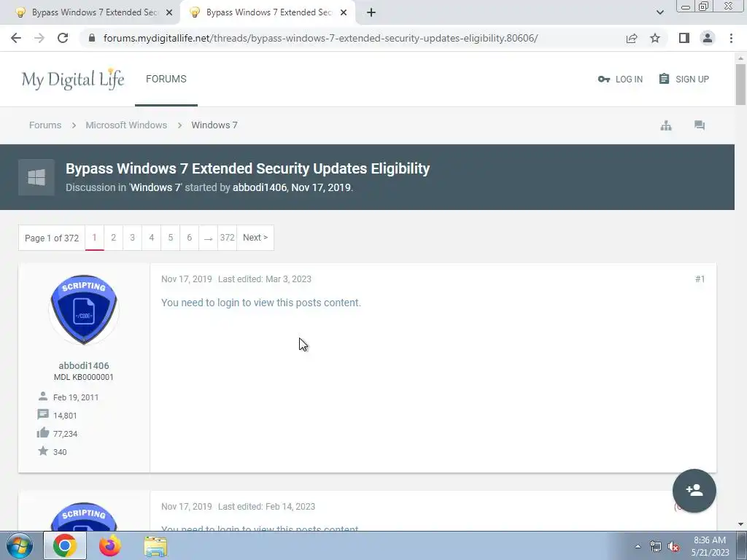
Task: Go to page 4
Action: [x=152, y=238]
